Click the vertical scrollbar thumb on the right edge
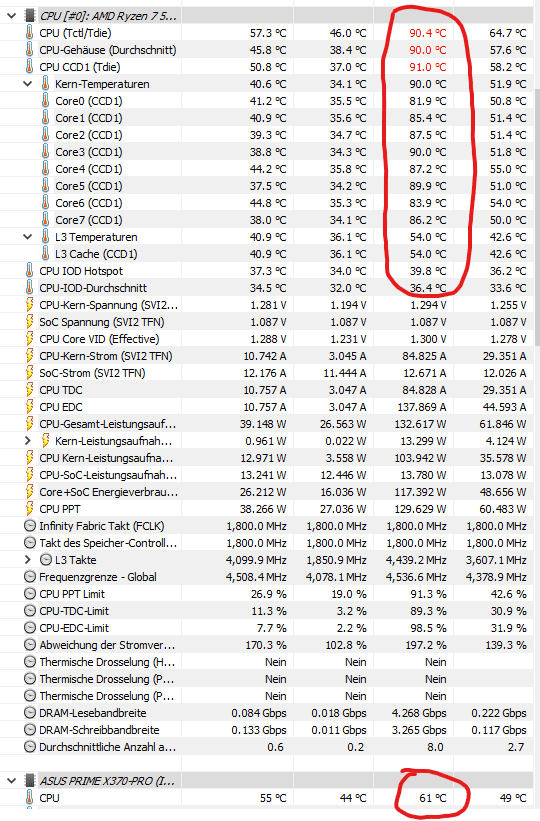The width and height of the screenshot is (540, 821). (537, 217)
